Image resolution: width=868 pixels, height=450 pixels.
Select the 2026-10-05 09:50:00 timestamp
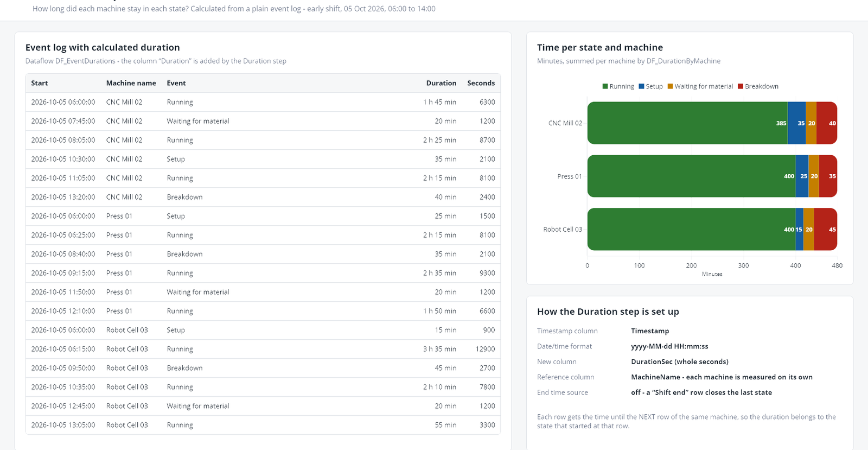(x=63, y=368)
